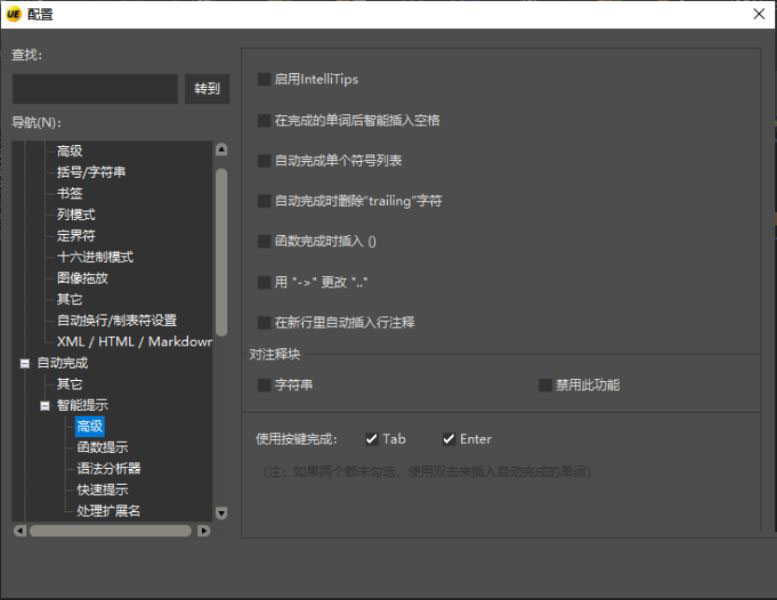
Task: Select 自动换行/制表符设置 in navigation tree
Action: [117, 321]
